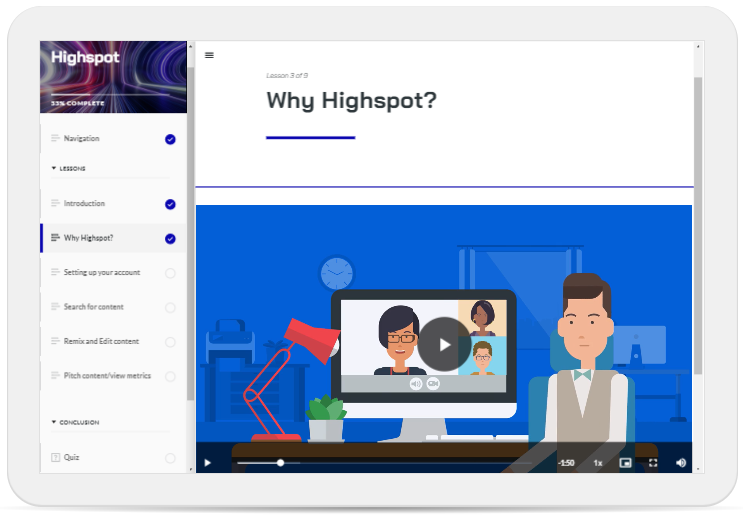Enable picture-in-picture mode
This screenshot has width=743, height=517.
tap(625, 463)
